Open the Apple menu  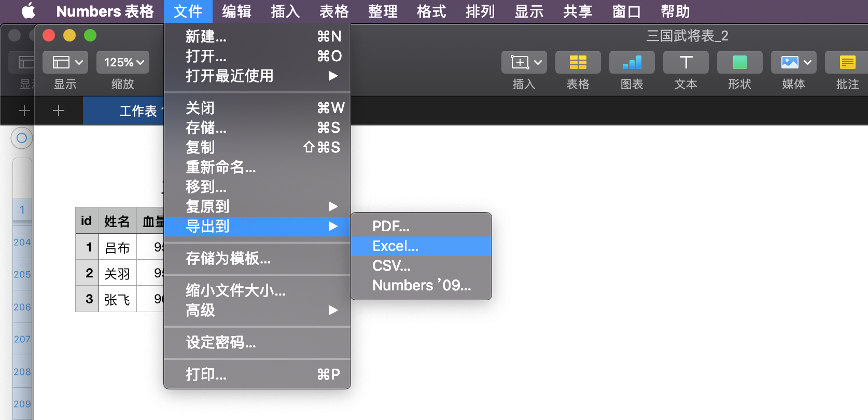pos(29,11)
